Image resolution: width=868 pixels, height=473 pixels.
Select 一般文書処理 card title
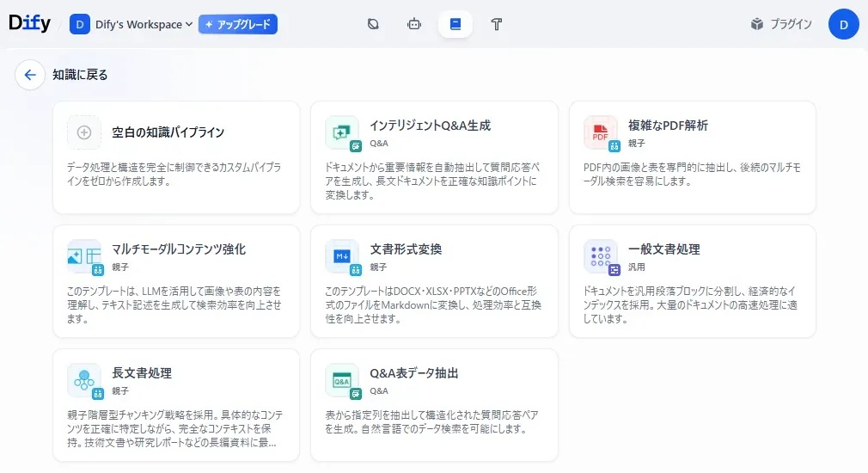point(664,249)
